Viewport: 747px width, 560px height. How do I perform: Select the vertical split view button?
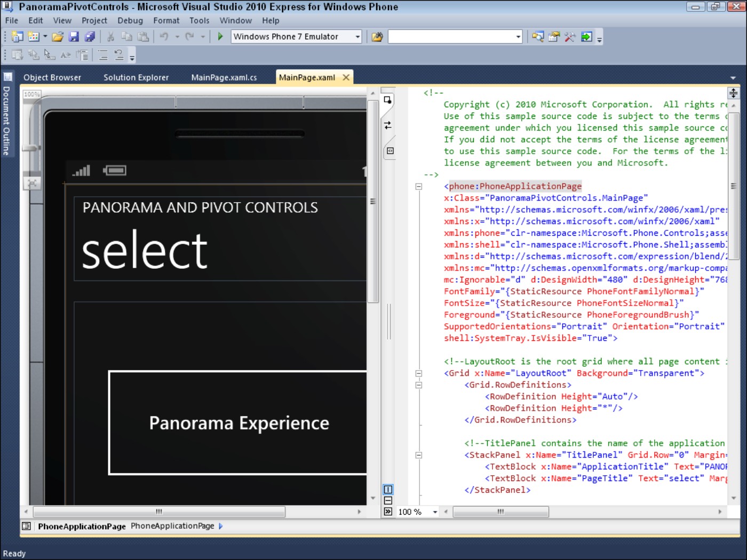pyautogui.click(x=388, y=489)
